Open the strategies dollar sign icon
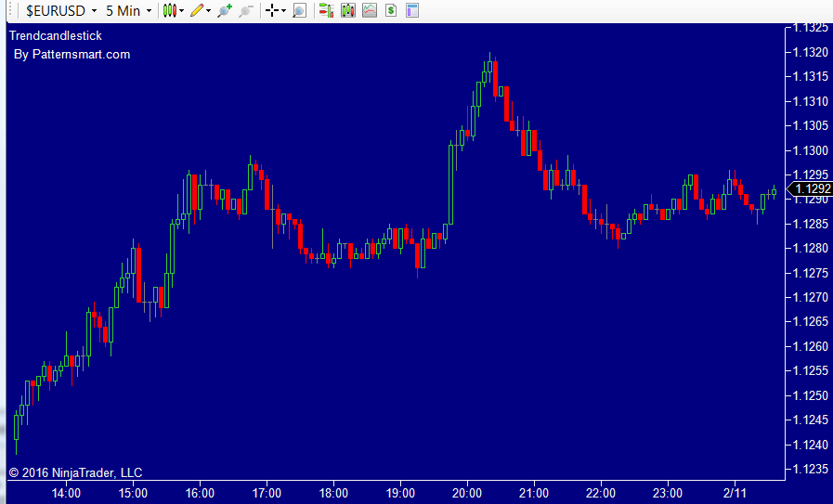 (x=391, y=10)
